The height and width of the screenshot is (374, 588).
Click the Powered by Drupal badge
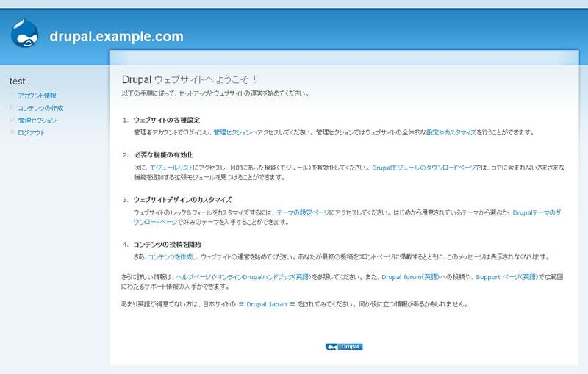pos(344,347)
